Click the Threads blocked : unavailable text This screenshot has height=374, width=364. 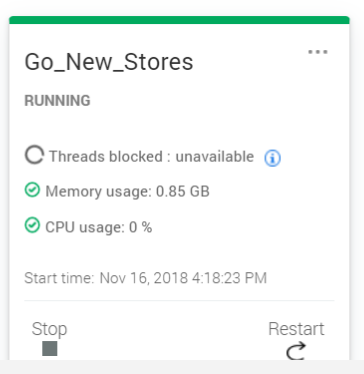click(151, 156)
